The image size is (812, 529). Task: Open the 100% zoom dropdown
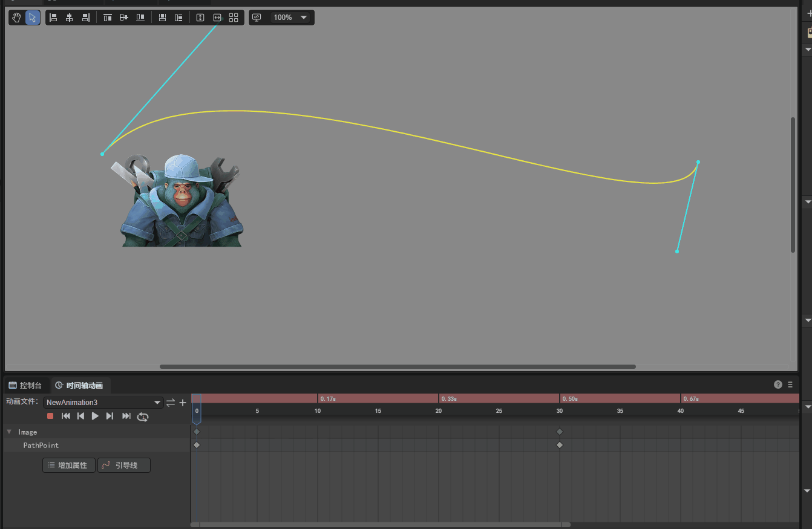click(x=290, y=18)
